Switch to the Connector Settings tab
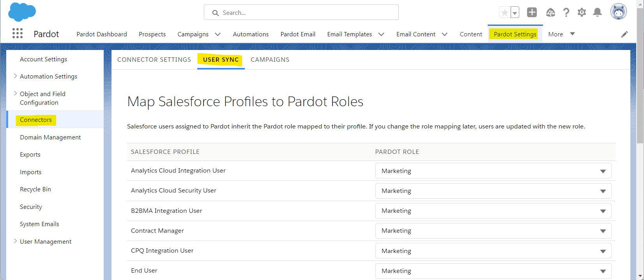The height and width of the screenshot is (280, 644). pos(154,60)
